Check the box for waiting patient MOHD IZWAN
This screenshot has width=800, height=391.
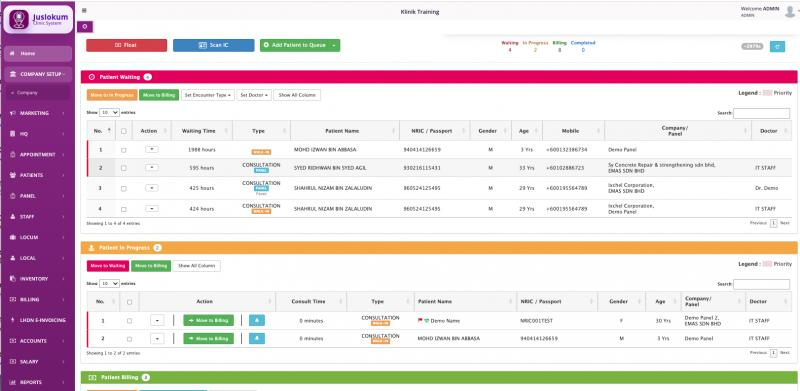(123, 150)
